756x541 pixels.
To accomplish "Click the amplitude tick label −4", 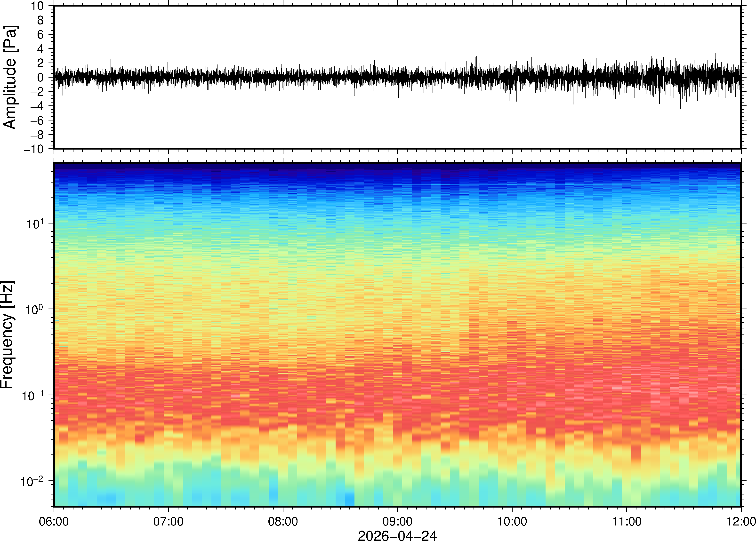I will point(37,106).
